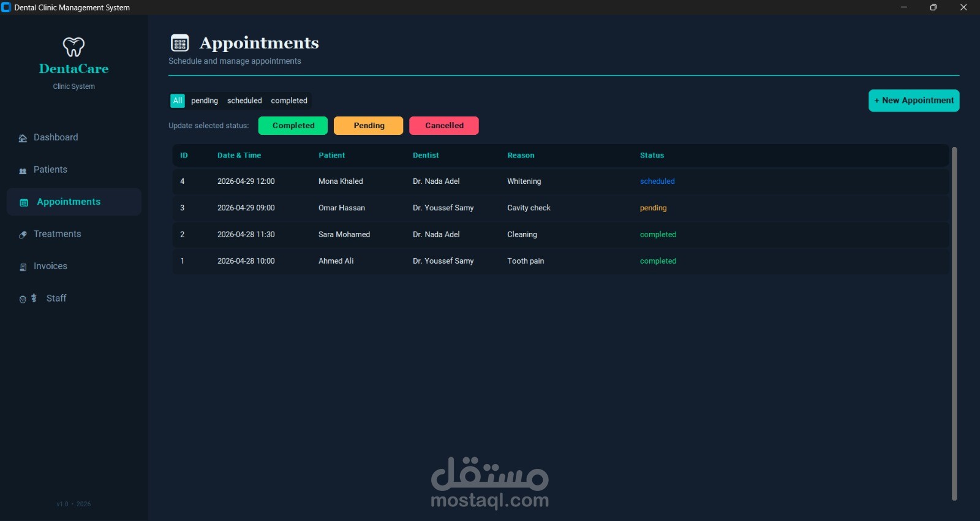Set selected appointment status to Cancelled

[444, 126]
